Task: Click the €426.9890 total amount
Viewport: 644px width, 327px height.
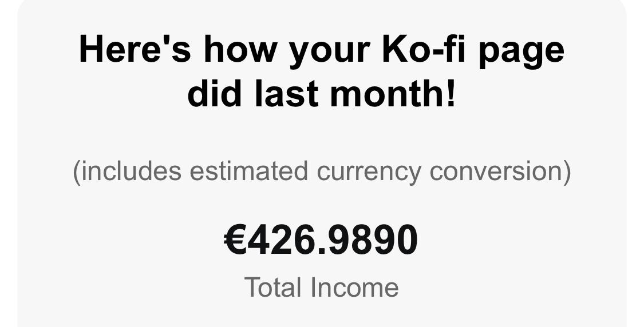Action: point(321,241)
